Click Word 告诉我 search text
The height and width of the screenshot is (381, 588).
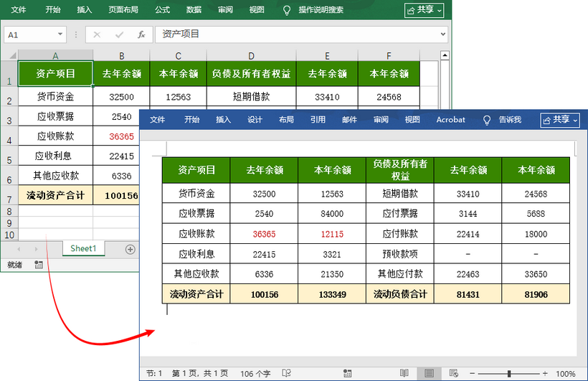tap(510, 120)
